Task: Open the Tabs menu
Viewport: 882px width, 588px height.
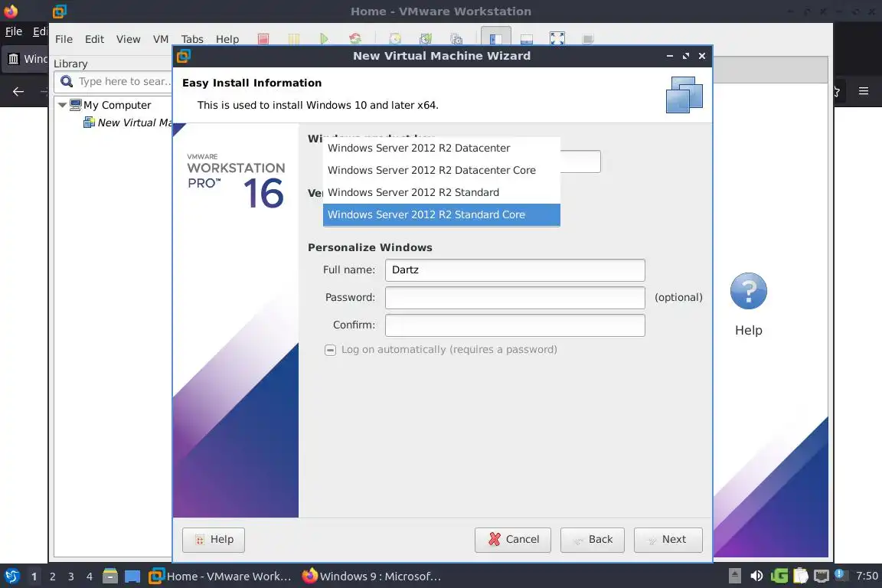Action: pyautogui.click(x=192, y=39)
